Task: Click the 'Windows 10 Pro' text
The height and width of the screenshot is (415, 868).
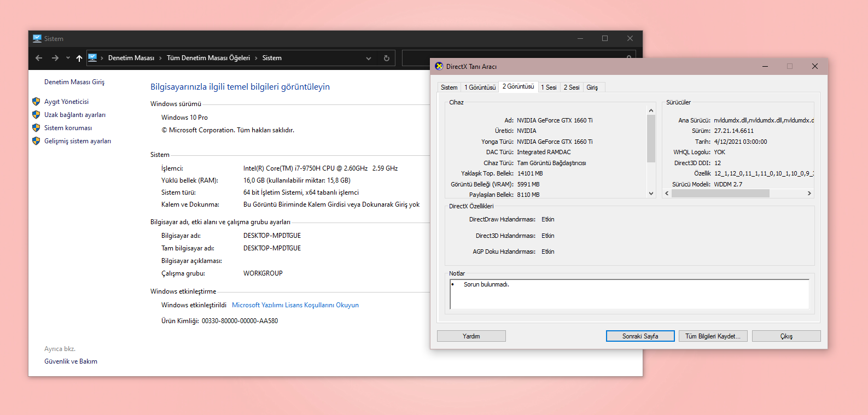Action: (184, 118)
